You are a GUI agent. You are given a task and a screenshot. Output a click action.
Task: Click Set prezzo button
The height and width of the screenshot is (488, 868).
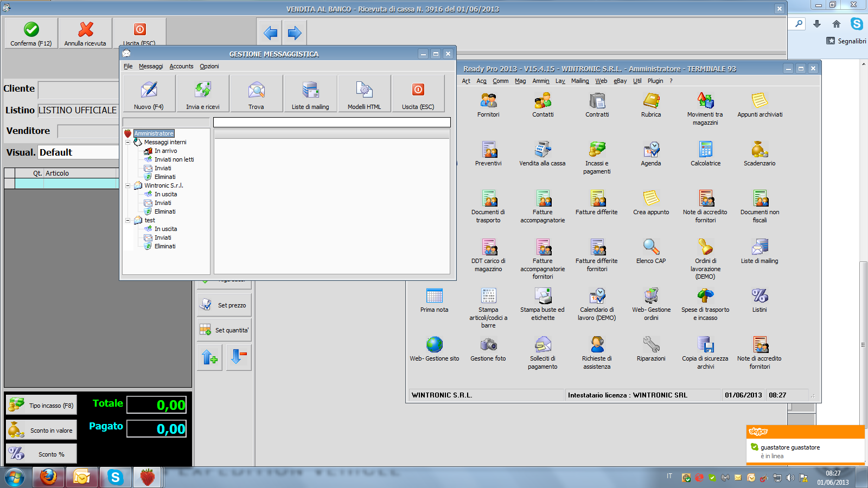pyautogui.click(x=224, y=305)
